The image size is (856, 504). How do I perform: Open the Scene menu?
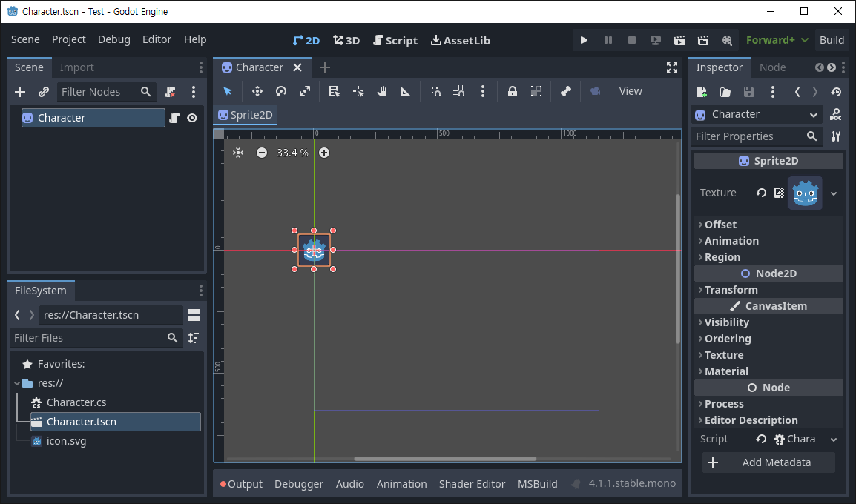click(25, 39)
